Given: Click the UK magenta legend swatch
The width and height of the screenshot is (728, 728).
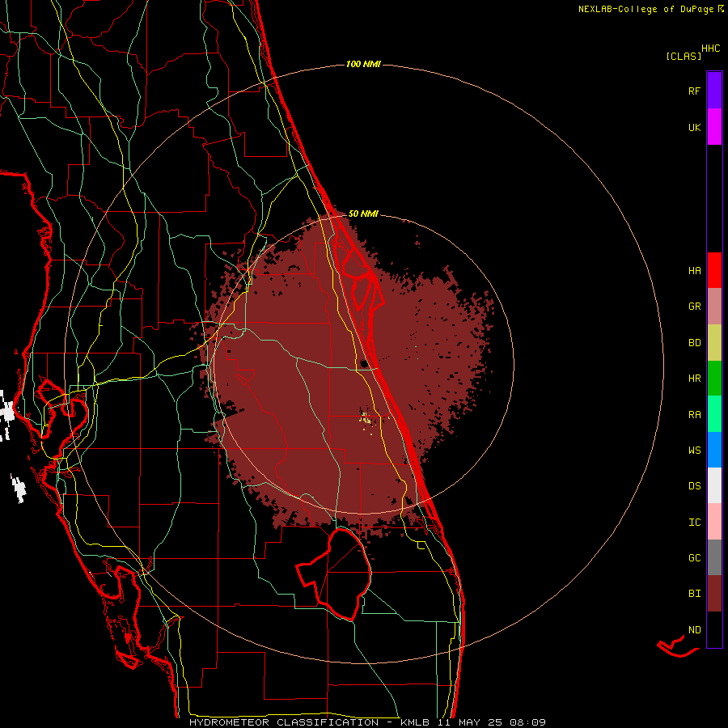Looking at the screenshot, I should coord(714,127).
